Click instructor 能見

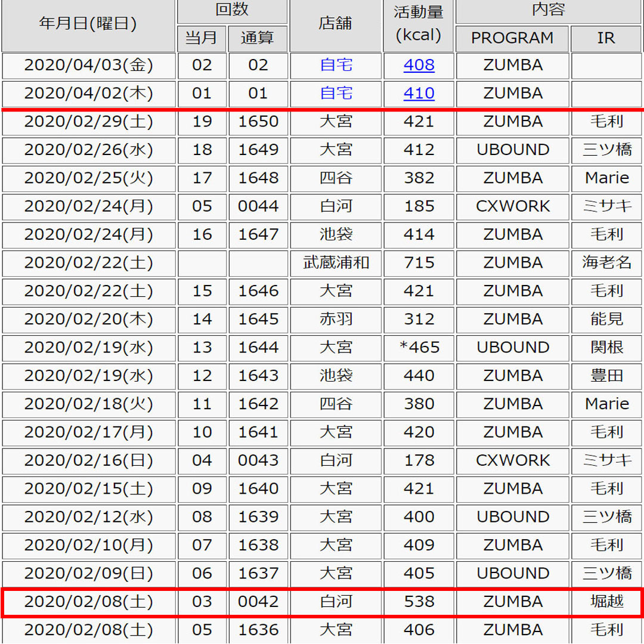click(606, 319)
